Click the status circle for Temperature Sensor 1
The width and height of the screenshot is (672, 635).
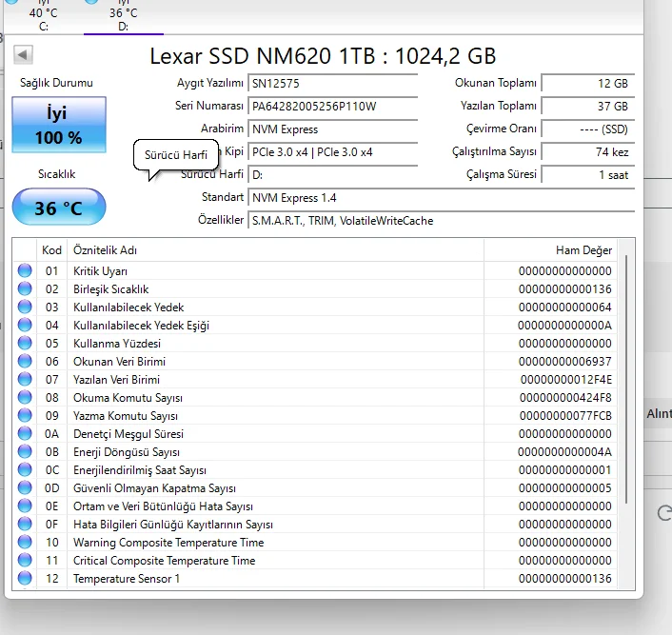pyautogui.click(x=25, y=579)
